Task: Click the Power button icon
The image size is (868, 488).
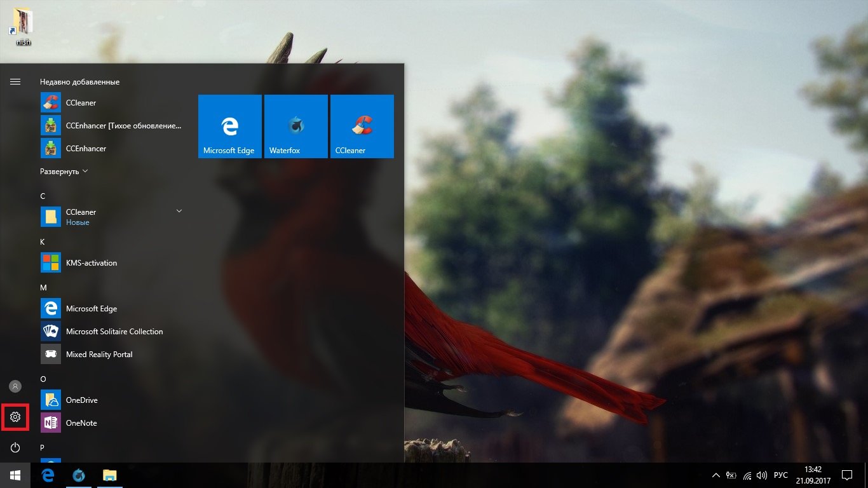Action: (x=15, y=447)
